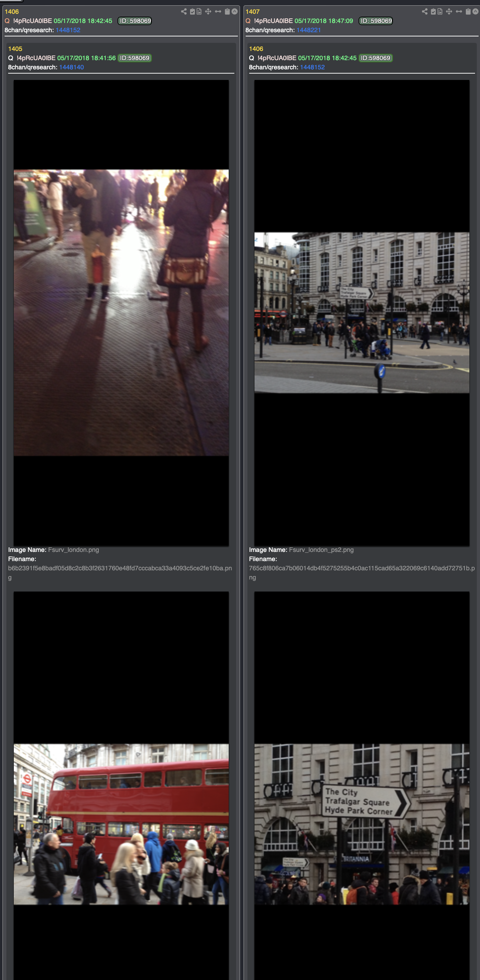480x980 pixels.
Task: Click timestamp 05/17/2018 18:47:09 on post 1407
Action: pos(324,21)
